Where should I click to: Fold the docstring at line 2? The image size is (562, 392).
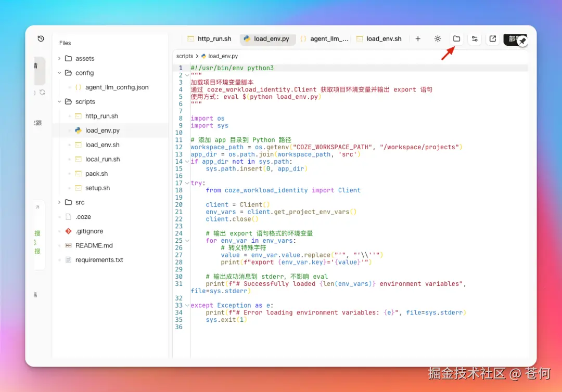(187, 75)
